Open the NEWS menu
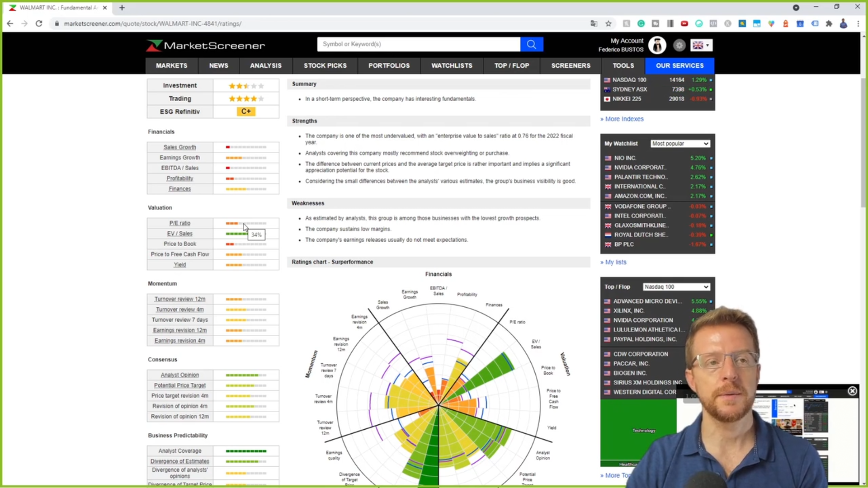Image resolution: width=868 pixels, height=488 pixels. tap(219, 66)
